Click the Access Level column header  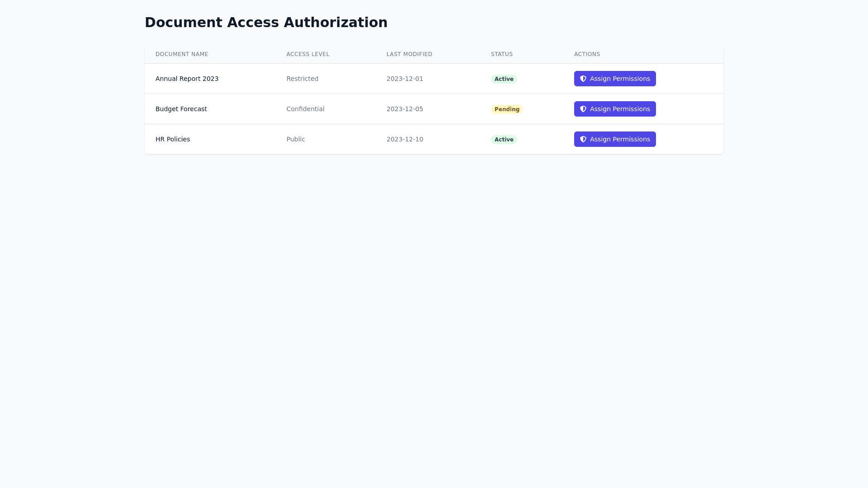click(x=308, y=54)
